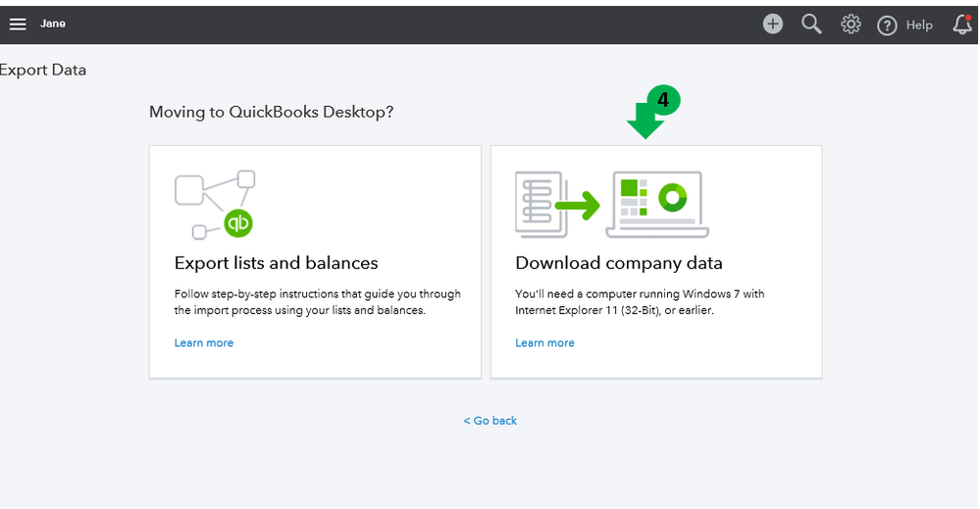Show notifications via the bell icon
980x509 pixels.
coord(962,25)
